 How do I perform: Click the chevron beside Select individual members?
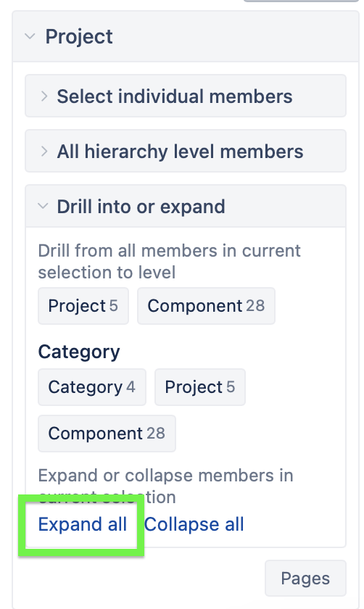(x=44, y=96)
